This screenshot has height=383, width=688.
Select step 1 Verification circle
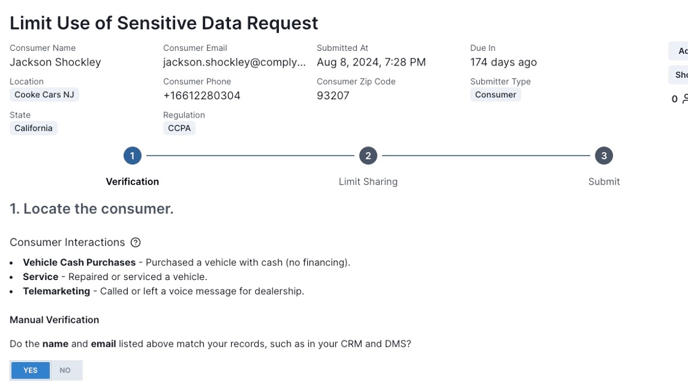point(132,156)
